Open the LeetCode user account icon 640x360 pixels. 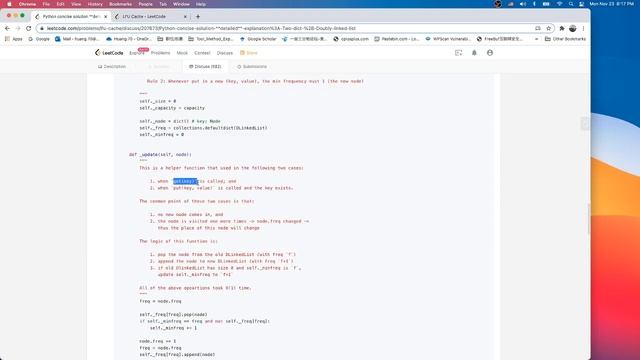coord(490,53)
